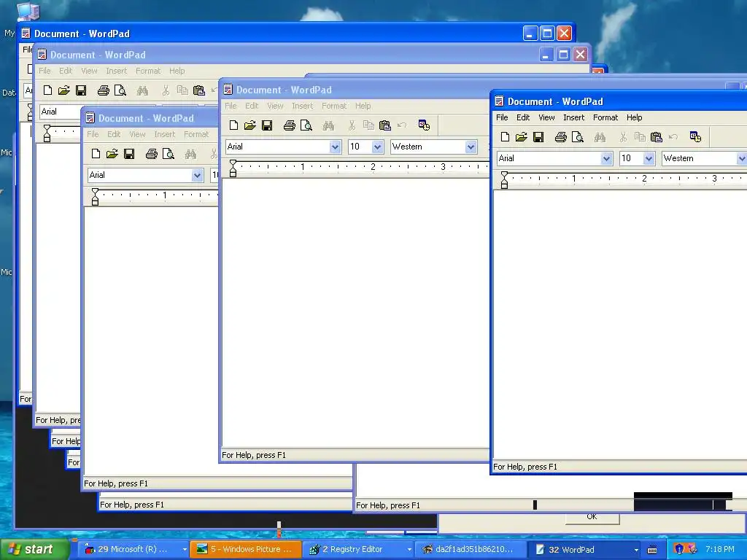Click indent marker on ruler in window lacking Help
This screenshot has width=747, height=560.
coord(96,197)
